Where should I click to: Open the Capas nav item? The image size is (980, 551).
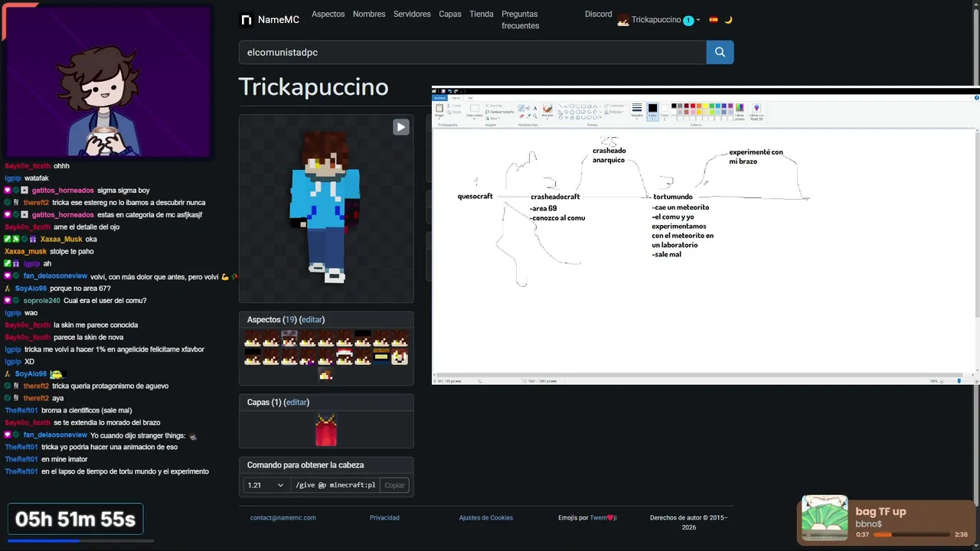point(450,14)
